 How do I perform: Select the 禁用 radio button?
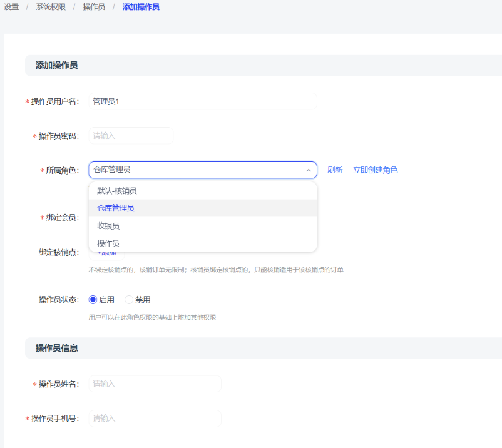click(129, 300)
